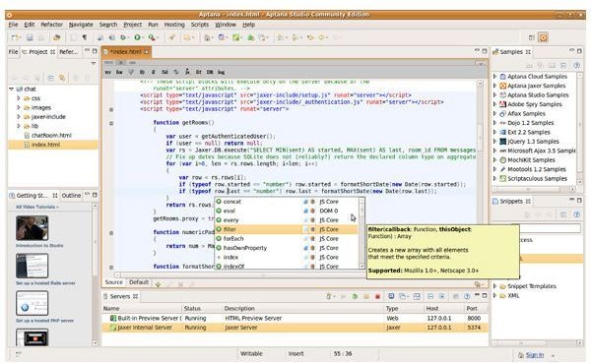The width and height of the screenshot is (591, 364).
Task: Switch to the Source tab below editor
Action: [x=114, y=282]
